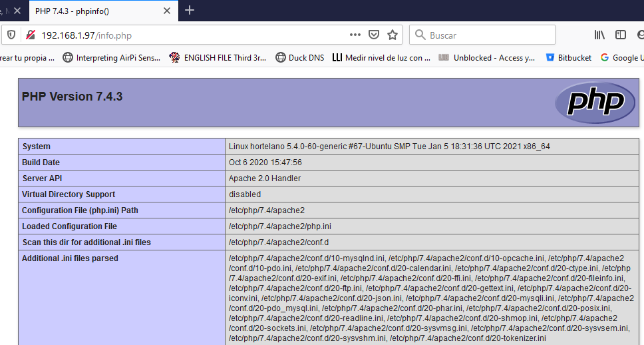Open the ENGLISH FILE Third bookmark
This screenshot has width=644, height=345.
coord(218,58)
